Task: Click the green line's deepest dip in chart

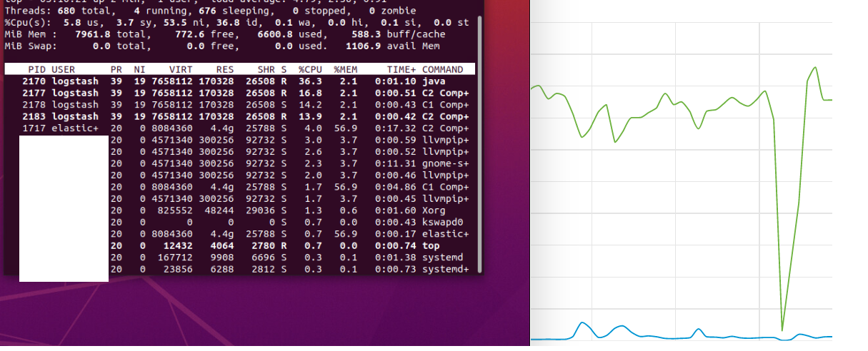Action: click(x=782, y=330)
